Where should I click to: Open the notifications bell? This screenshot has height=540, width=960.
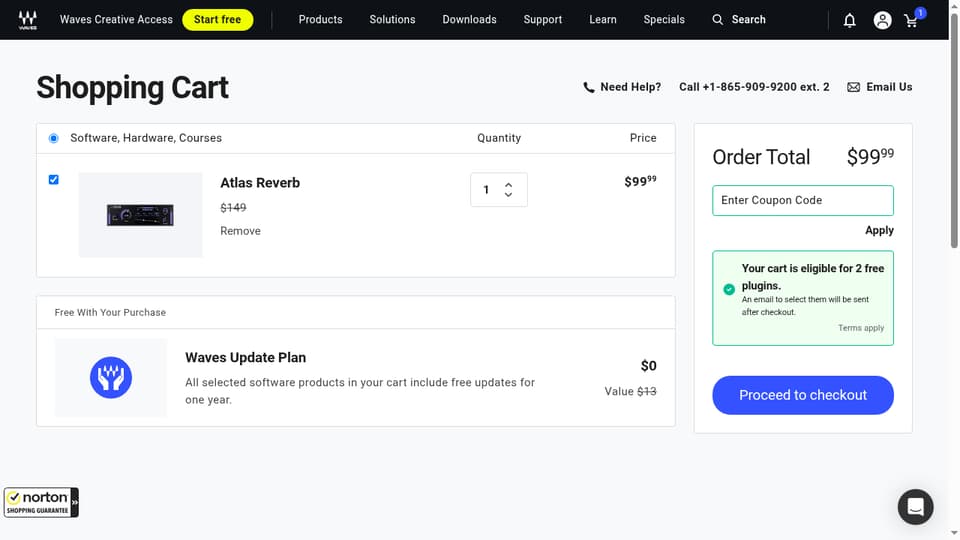point(849,20)
